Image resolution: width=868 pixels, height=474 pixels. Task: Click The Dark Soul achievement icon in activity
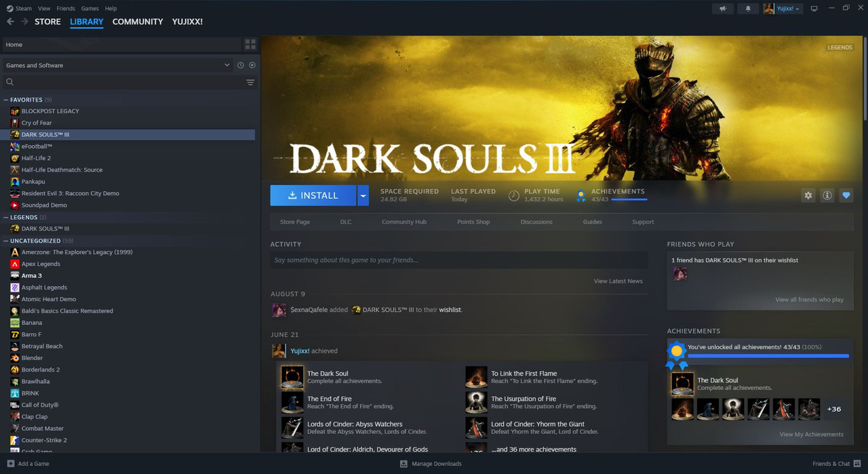pyautogui.click(x=292, y=378)
